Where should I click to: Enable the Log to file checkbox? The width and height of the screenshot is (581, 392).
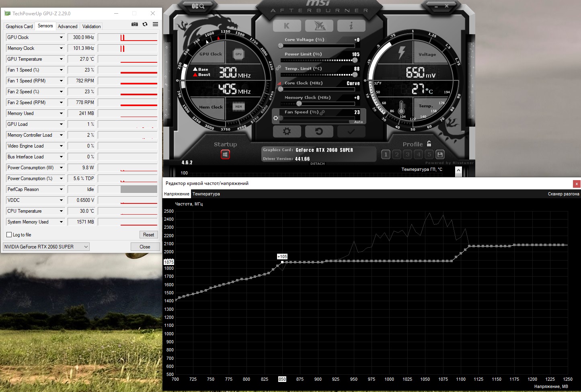9,235
